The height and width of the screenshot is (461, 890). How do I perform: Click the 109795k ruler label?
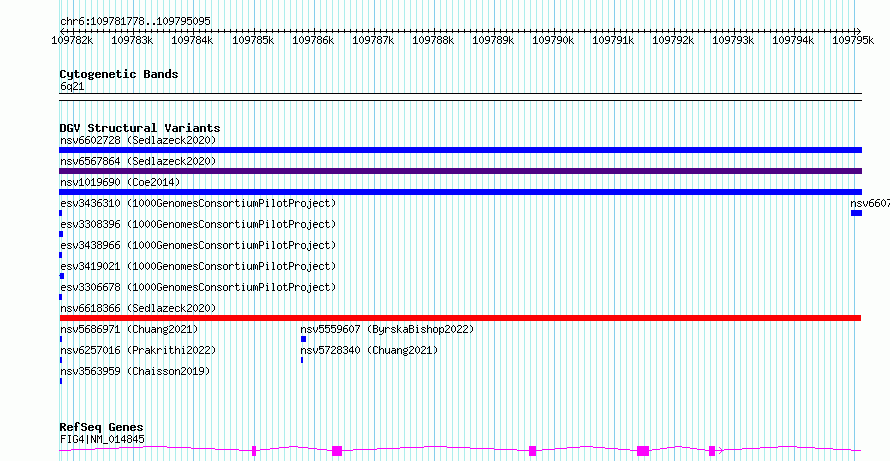click(853, 40)
